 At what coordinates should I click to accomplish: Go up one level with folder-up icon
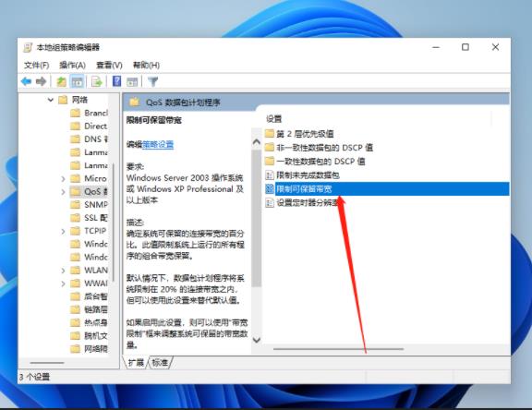[x=61, y=81]
